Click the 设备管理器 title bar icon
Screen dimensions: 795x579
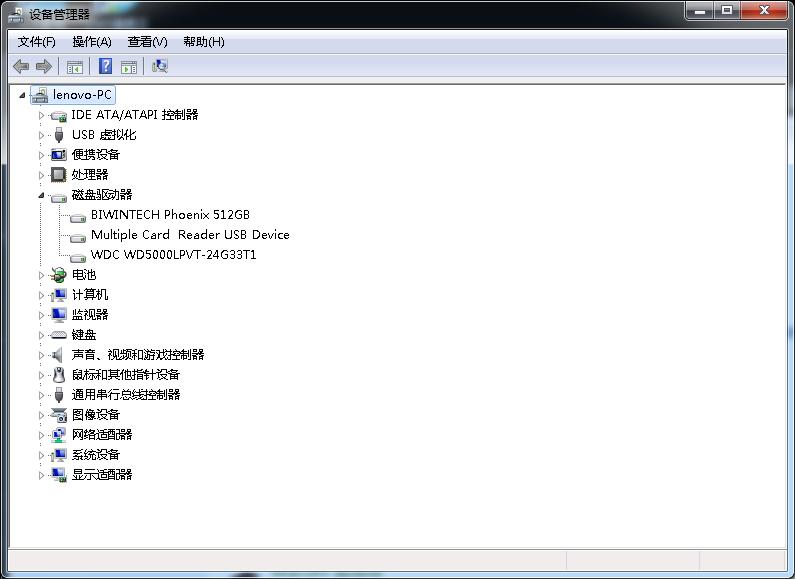tap(16, 15)
